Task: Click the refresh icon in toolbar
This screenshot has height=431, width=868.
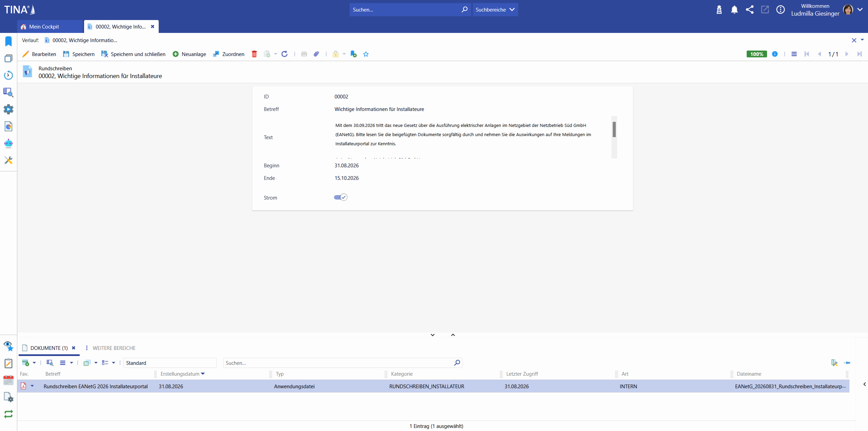Action: (x=284, y=54)
